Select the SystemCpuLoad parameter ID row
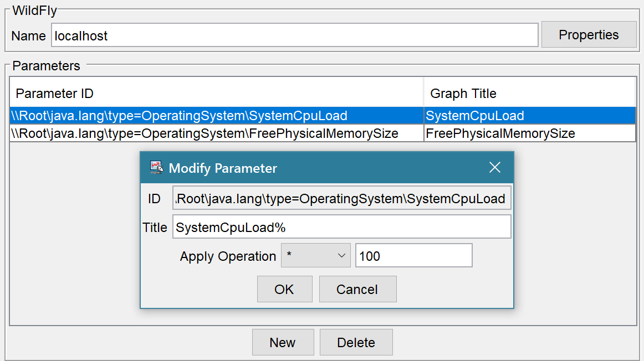 click(x=217, y=116)
